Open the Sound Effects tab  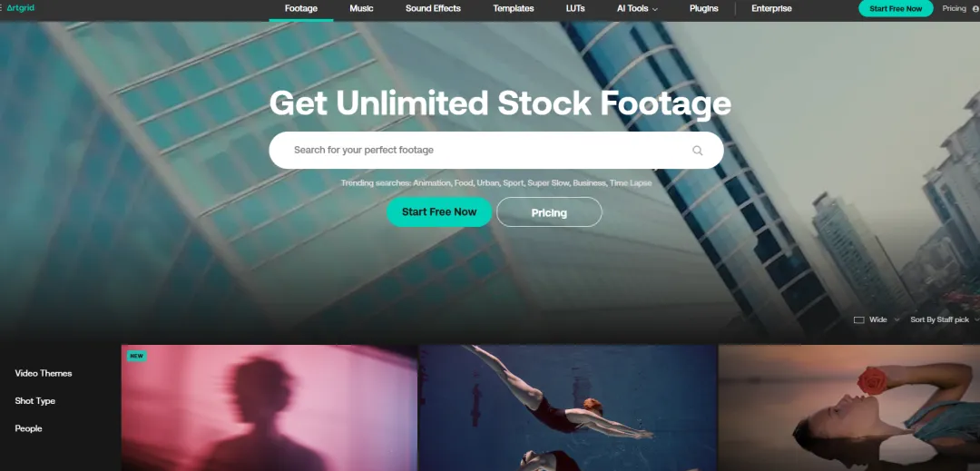tap(433, 9)
